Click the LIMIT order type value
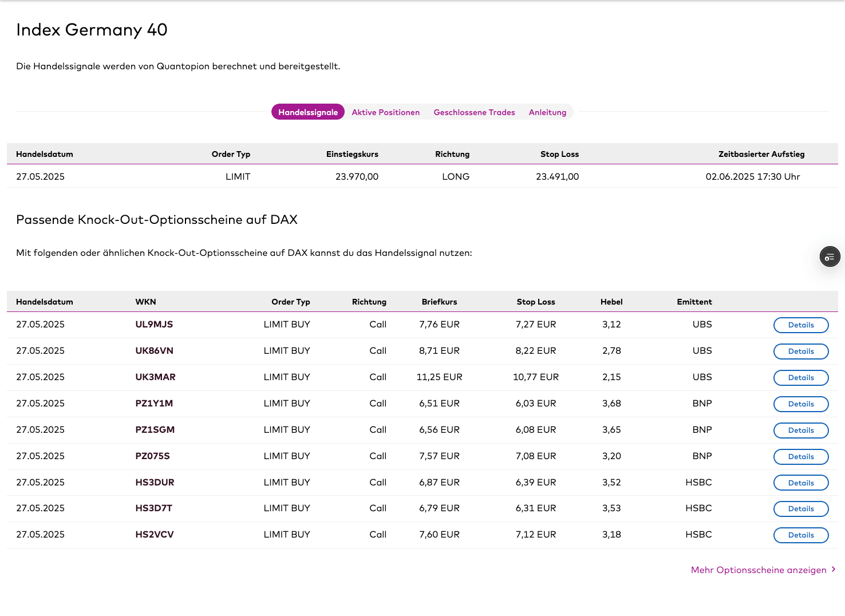The image size is (845, 616). [x=238, y=176]
